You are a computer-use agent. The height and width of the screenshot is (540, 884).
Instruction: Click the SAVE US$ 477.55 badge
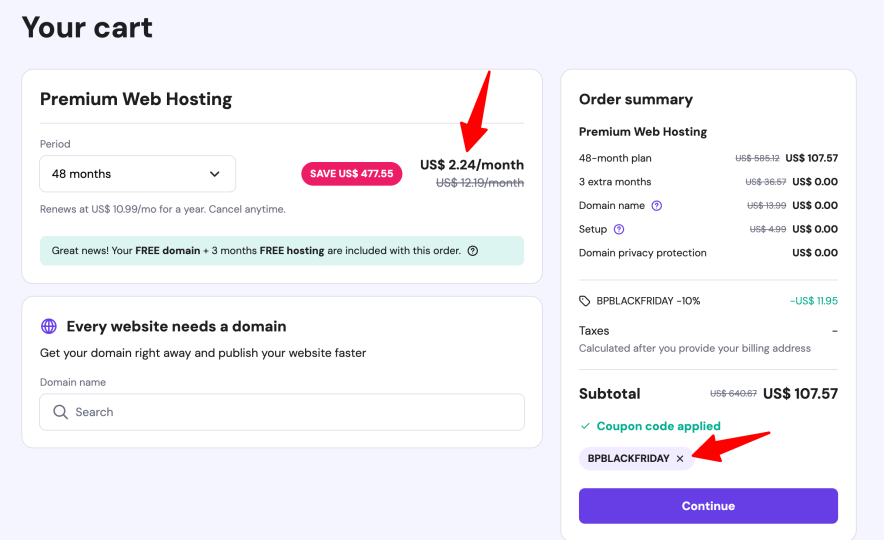351,174
